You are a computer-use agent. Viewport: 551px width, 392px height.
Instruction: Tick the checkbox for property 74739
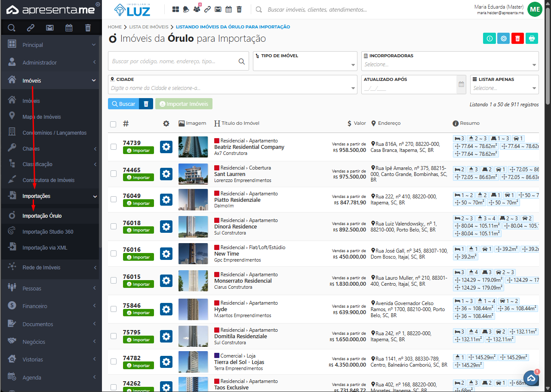click(x=114, y=147)
